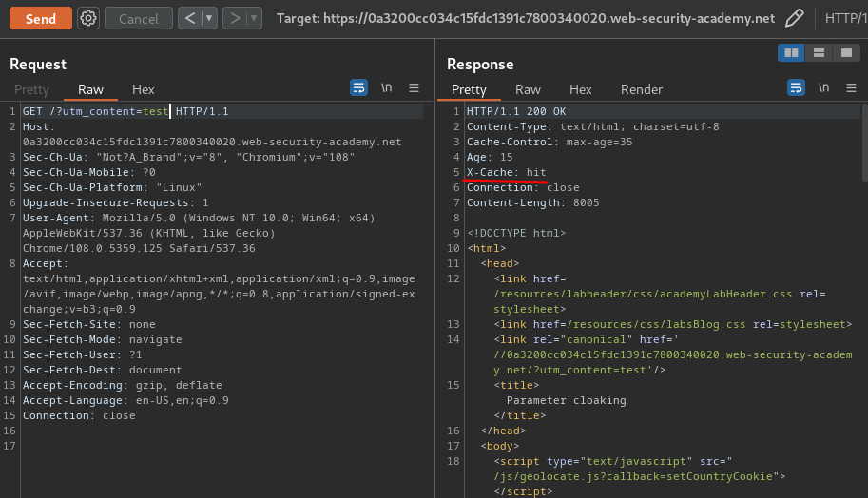Click Sec-Fetch-Dest: document header
This screenshot has width=868, height=498.
[103, 370]
